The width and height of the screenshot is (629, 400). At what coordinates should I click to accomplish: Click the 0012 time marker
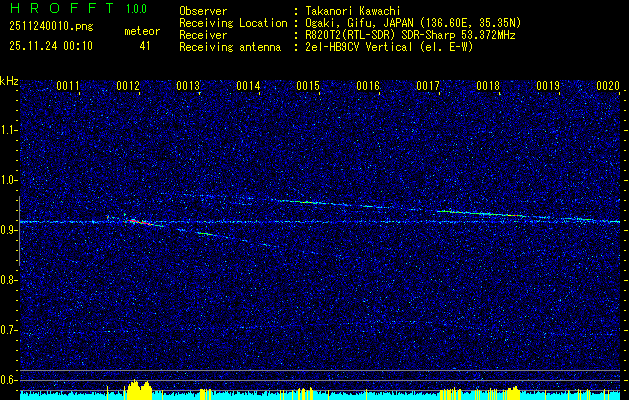[x=128, y=86]
